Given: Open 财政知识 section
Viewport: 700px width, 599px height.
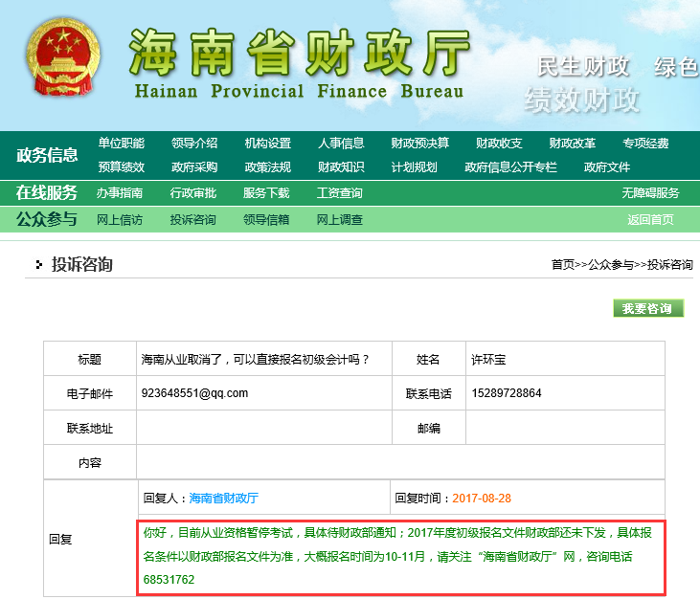Looking at the screenshot, I should coord(341,167).
